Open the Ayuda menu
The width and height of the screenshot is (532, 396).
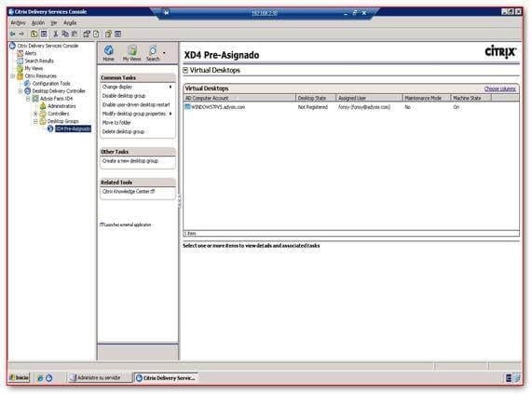click(x=70, y=22)
